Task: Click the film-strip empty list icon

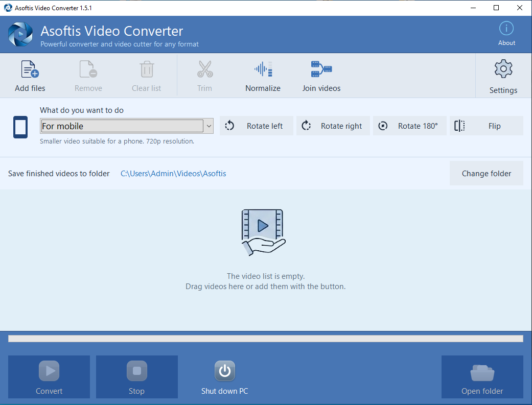Action: coord(263,232)
